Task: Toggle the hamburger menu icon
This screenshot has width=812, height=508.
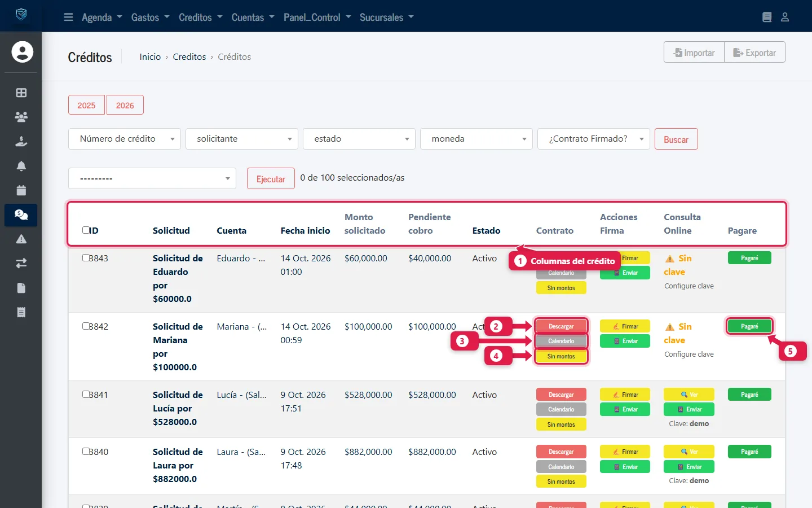Action: coord(68,17)
